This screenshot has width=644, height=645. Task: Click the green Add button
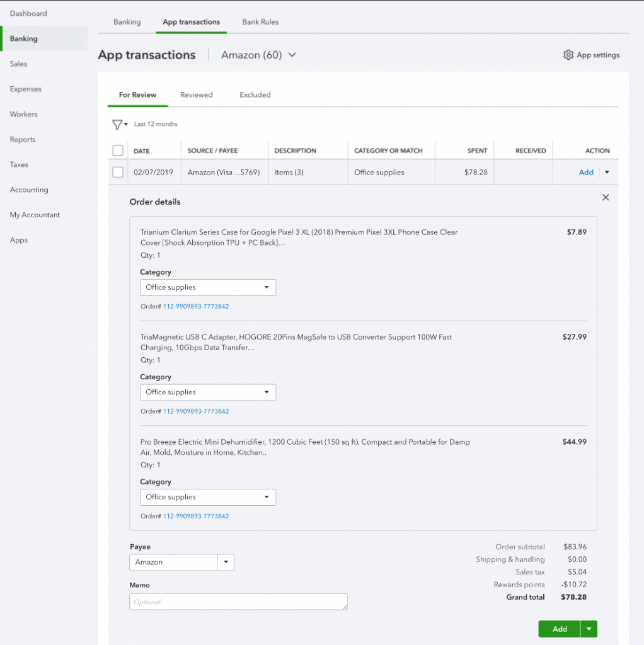(x=559, y=629)
